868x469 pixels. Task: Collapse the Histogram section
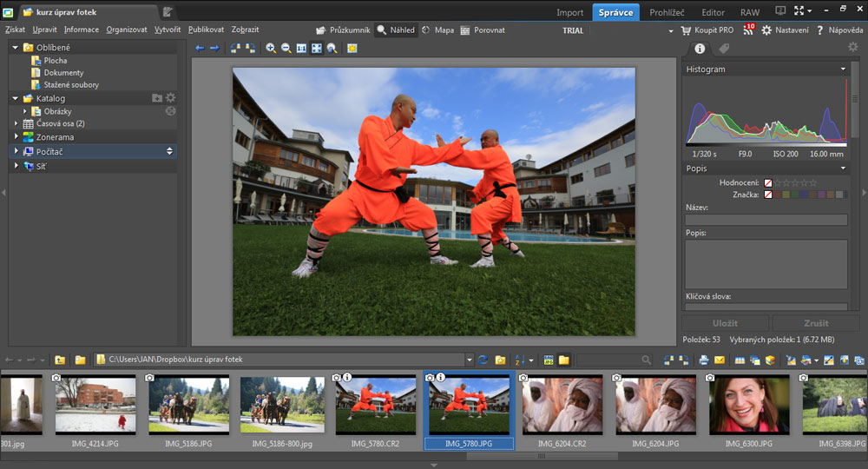click(843, 69)
